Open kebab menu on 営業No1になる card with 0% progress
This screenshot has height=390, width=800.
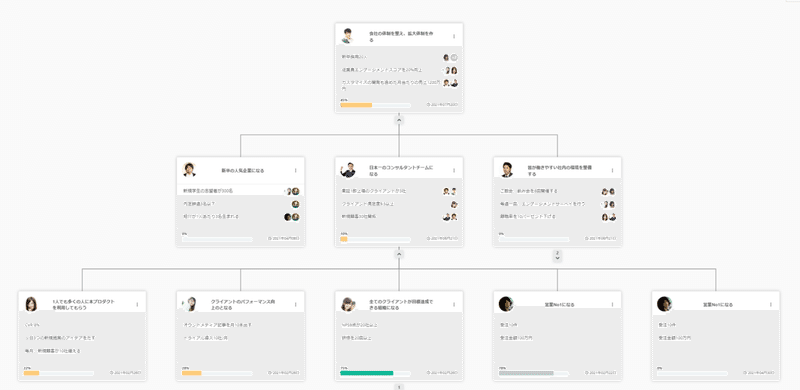tap(770, 304)
